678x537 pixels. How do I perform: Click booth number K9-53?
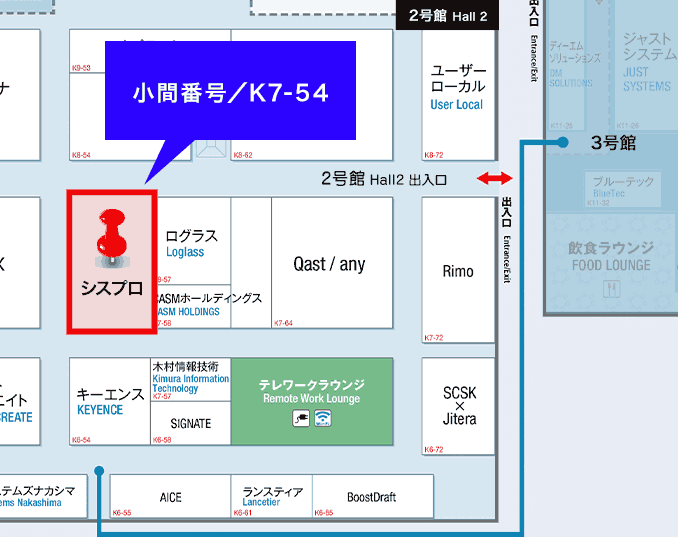pyautogui.click(x=81, y=68)
